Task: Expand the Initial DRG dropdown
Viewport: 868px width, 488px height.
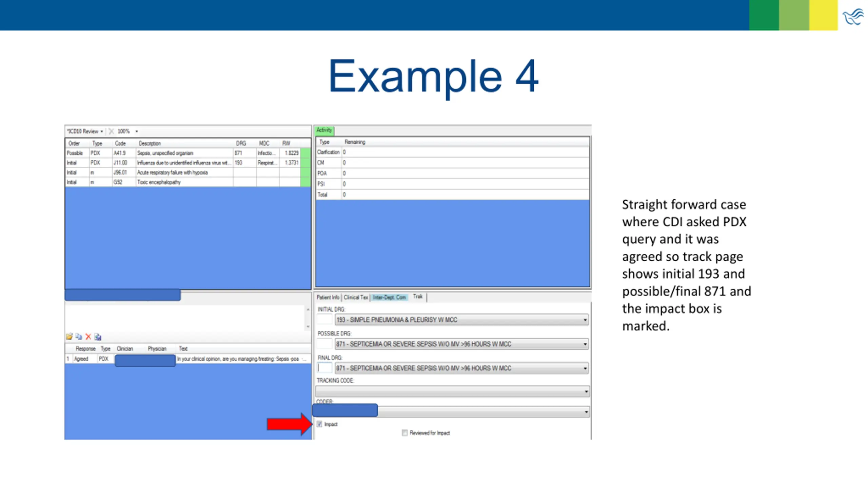Action: pos(585,320)
